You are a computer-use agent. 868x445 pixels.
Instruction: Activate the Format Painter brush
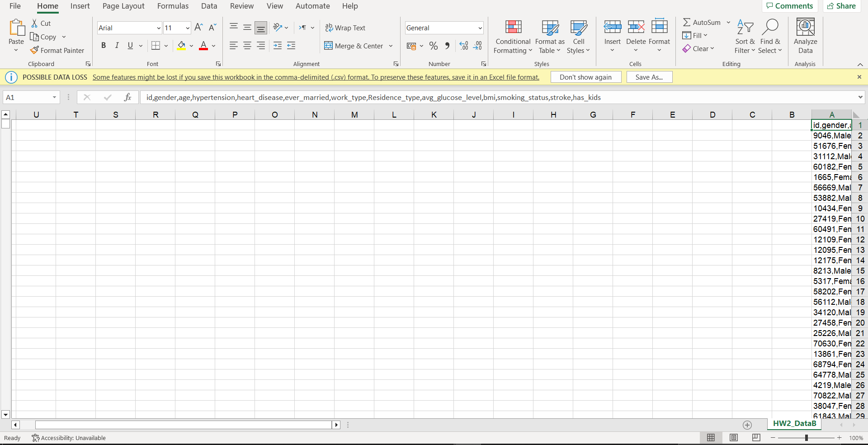coord(34,50)
